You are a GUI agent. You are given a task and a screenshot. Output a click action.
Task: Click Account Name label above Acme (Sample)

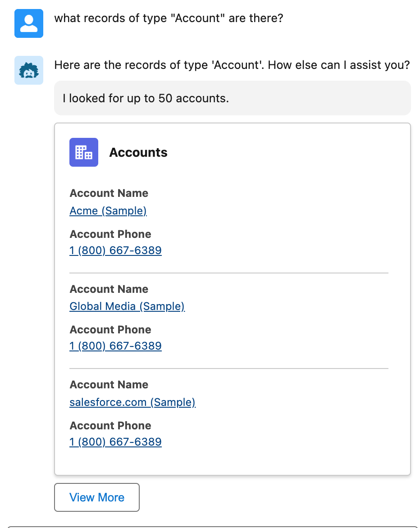(109, 193)
